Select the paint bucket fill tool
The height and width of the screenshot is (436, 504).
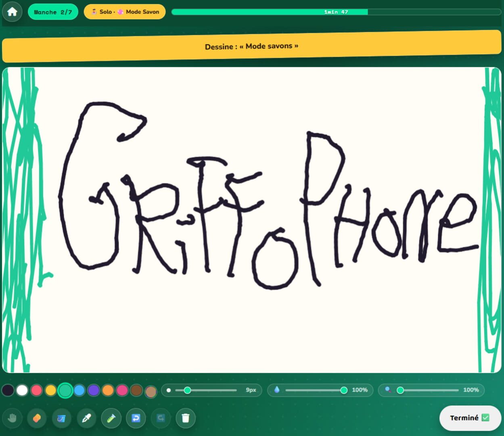(61, 418)
